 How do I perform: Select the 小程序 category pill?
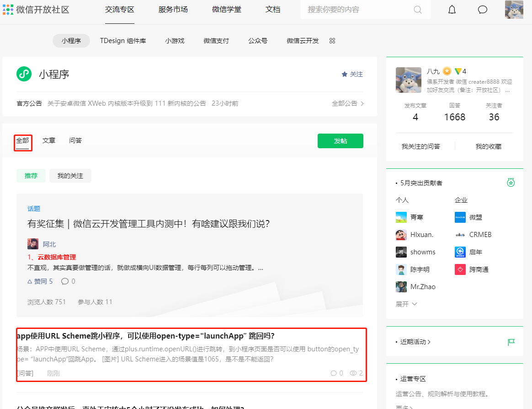click(71, 41)
